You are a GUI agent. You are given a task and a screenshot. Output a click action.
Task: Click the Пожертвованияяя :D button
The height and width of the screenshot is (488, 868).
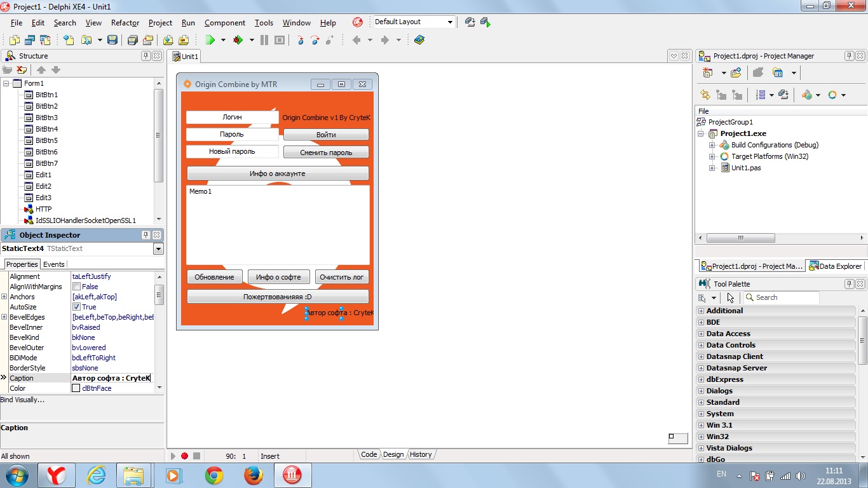click(x=278, y=297)
